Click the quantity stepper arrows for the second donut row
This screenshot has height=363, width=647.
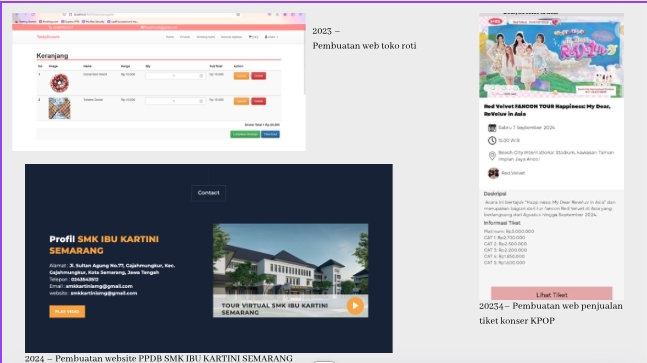pyautogui.click(x=201, y=101)
